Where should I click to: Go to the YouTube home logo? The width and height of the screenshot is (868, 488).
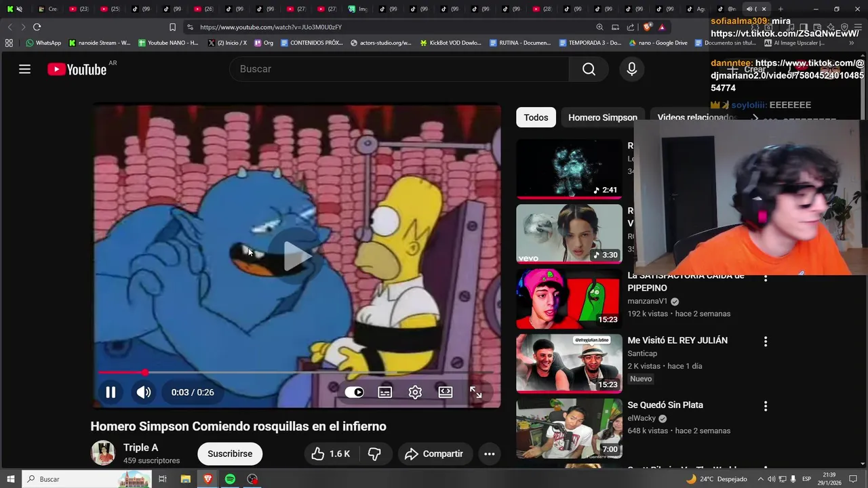pos(77,69)
